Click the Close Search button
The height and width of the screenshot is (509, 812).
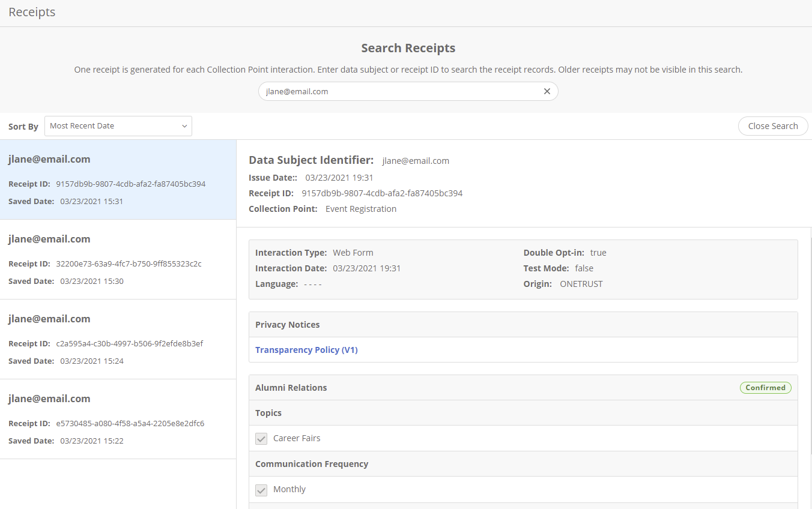pos(773,126)
